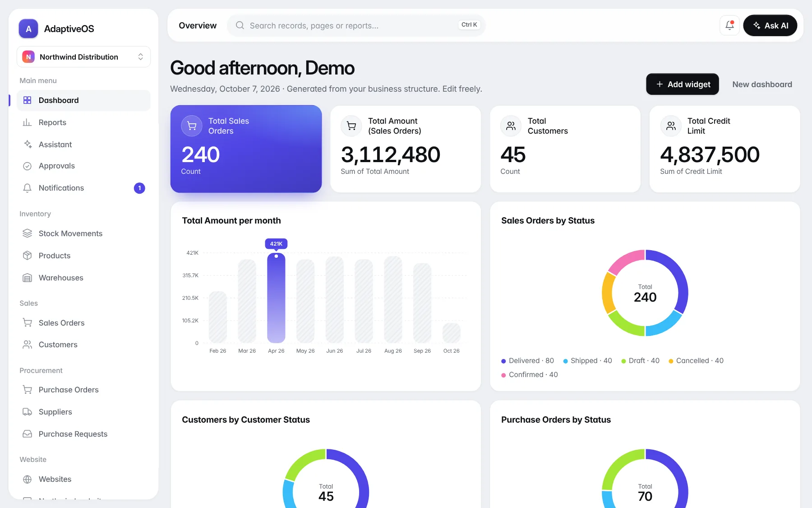The image size is (812, 508).
Task: Open the Total Credit Limit card
Action: 724,149
